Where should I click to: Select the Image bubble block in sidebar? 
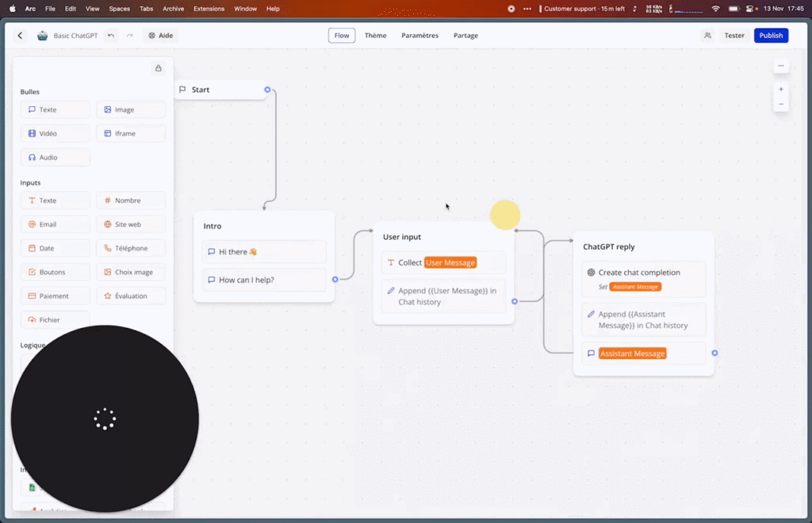pos(131,109)
